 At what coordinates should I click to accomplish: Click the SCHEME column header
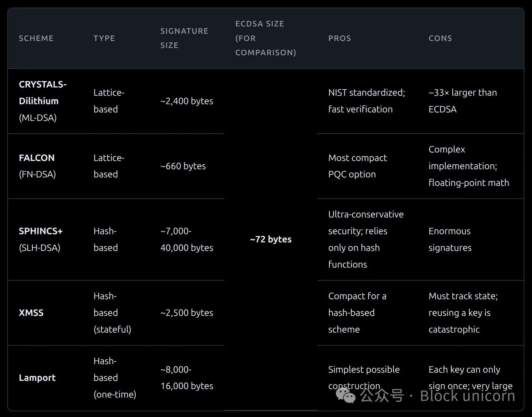click(x=36, y=38)
